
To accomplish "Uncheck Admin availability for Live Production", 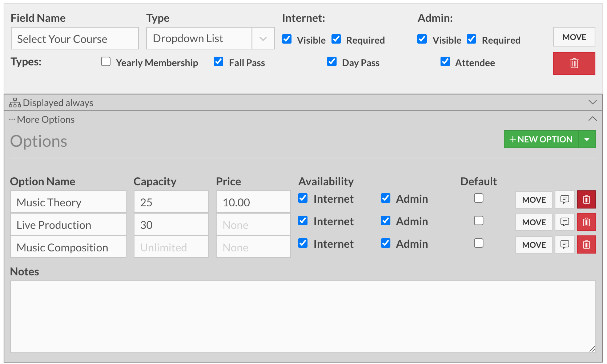I will click(386, 221).
